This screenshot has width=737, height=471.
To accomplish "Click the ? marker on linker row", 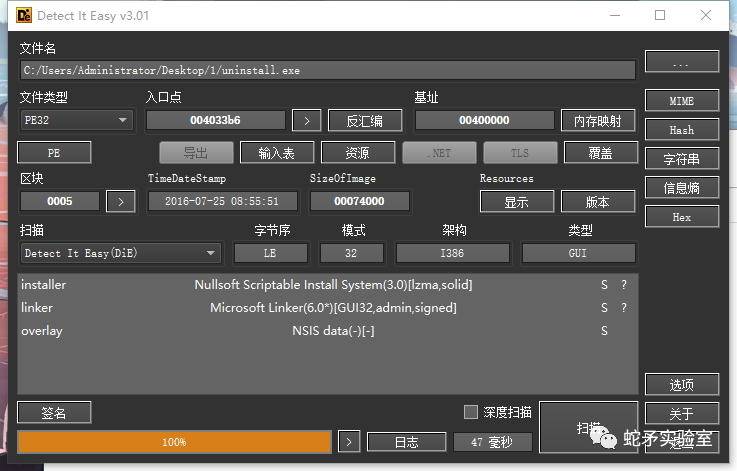I will click(624, 308).
